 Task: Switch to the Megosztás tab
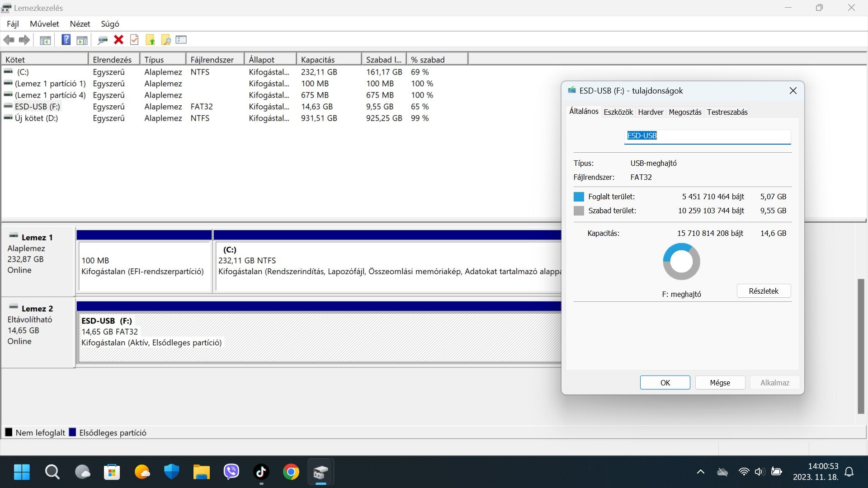click(685, 112)
